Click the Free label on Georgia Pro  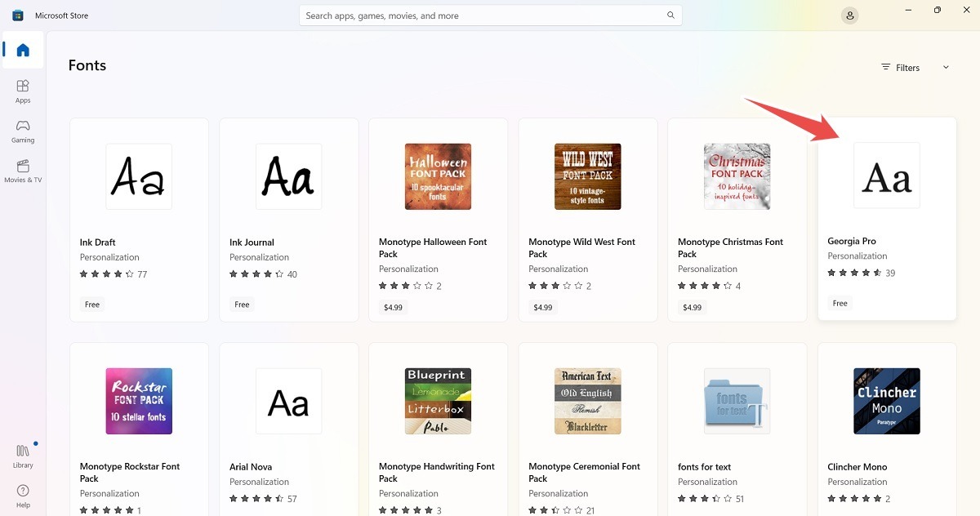point(840,303)
